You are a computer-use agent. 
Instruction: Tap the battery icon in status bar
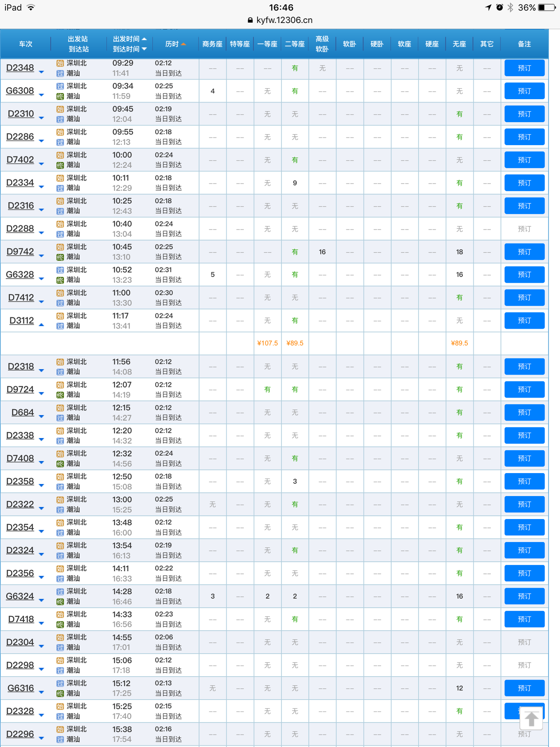coord(547,8)
